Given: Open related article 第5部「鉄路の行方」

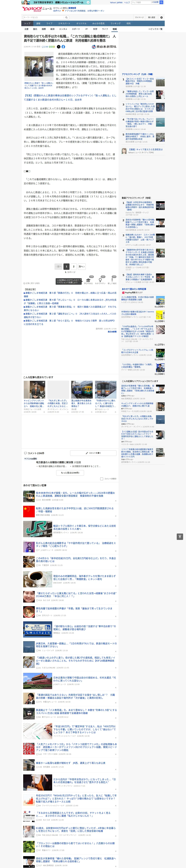Looking at the screenshot, I should point(70,295).
